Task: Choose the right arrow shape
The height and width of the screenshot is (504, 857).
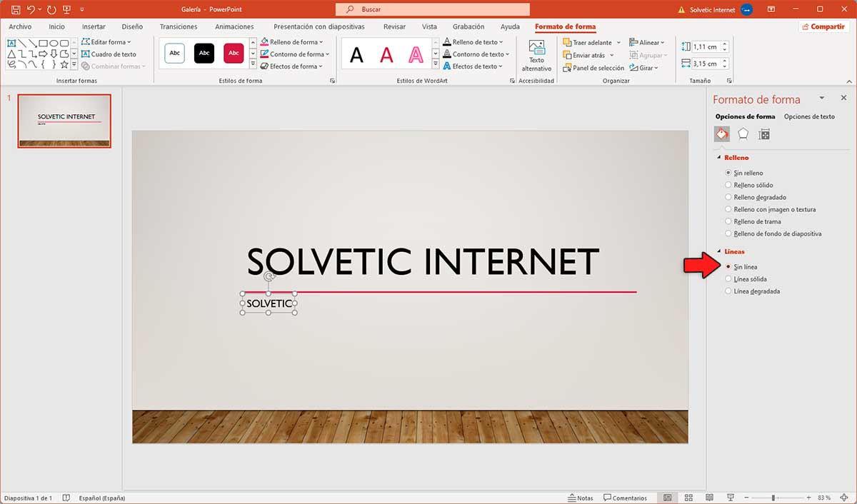Action: point(43,54)
